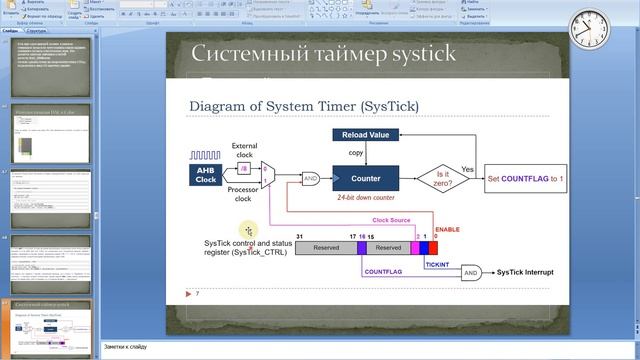
Task: Reset slide with Восстановить
Action: [x=99, y=9]
